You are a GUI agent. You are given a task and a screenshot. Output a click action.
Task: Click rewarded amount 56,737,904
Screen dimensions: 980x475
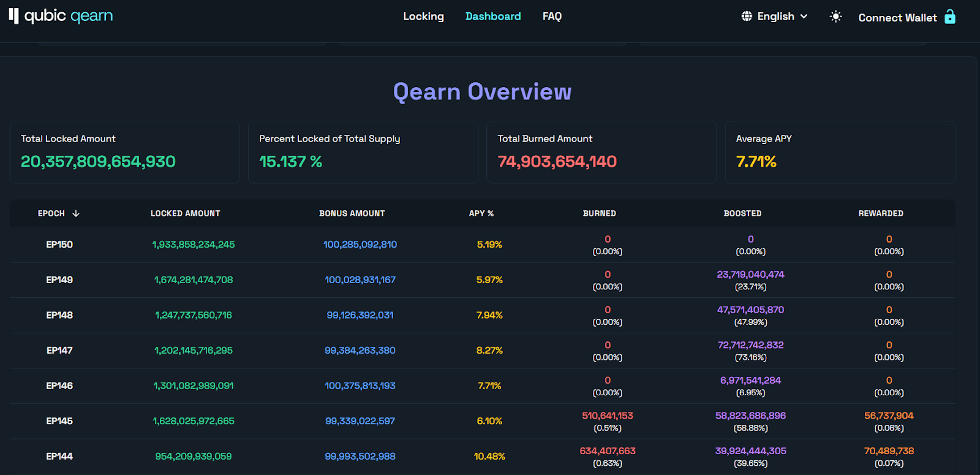889,416
